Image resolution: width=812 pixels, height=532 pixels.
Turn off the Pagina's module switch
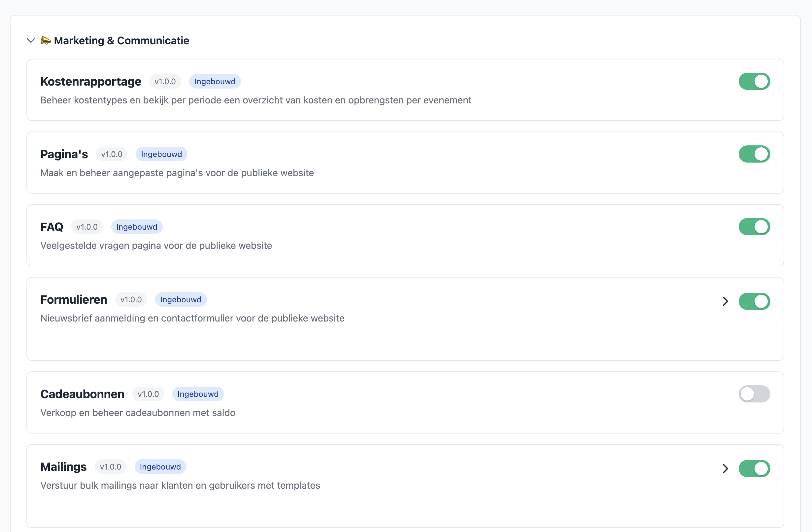coord(754,154)
